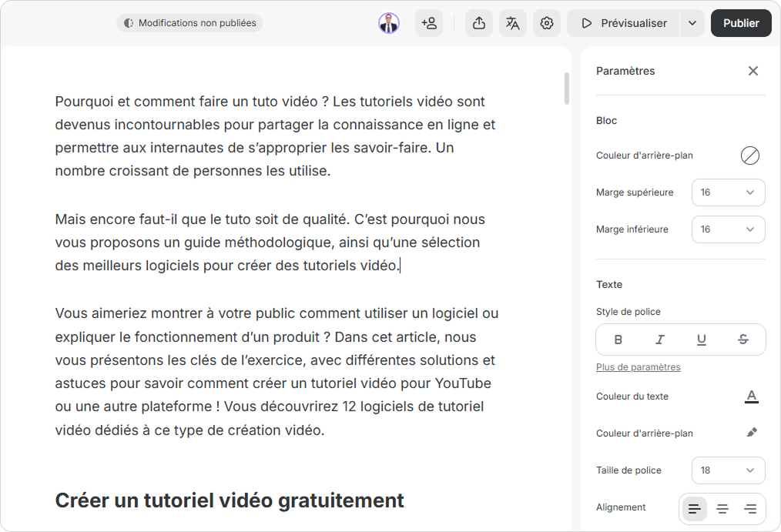
Task: Open the Taille de police dropdown
Action: point(728,470)
